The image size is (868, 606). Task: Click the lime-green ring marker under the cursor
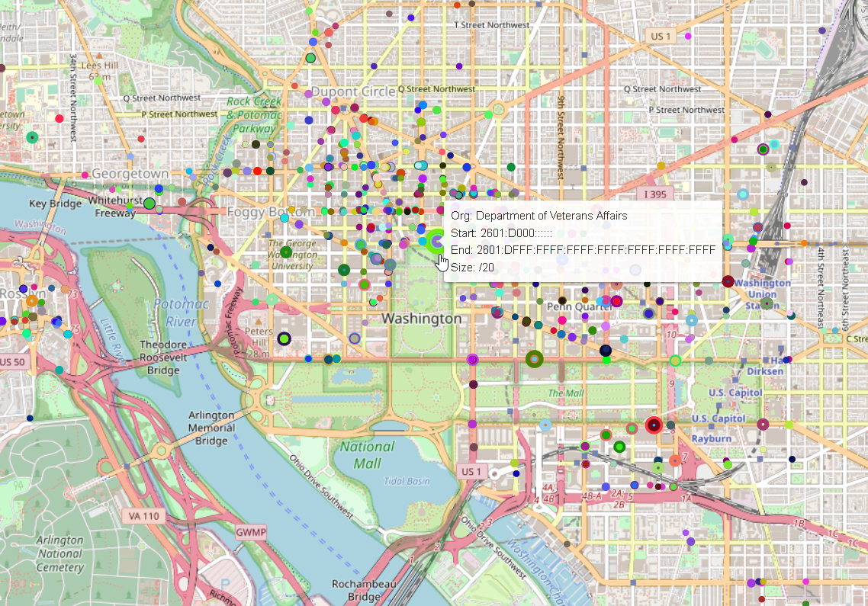[x=437, y=242]
